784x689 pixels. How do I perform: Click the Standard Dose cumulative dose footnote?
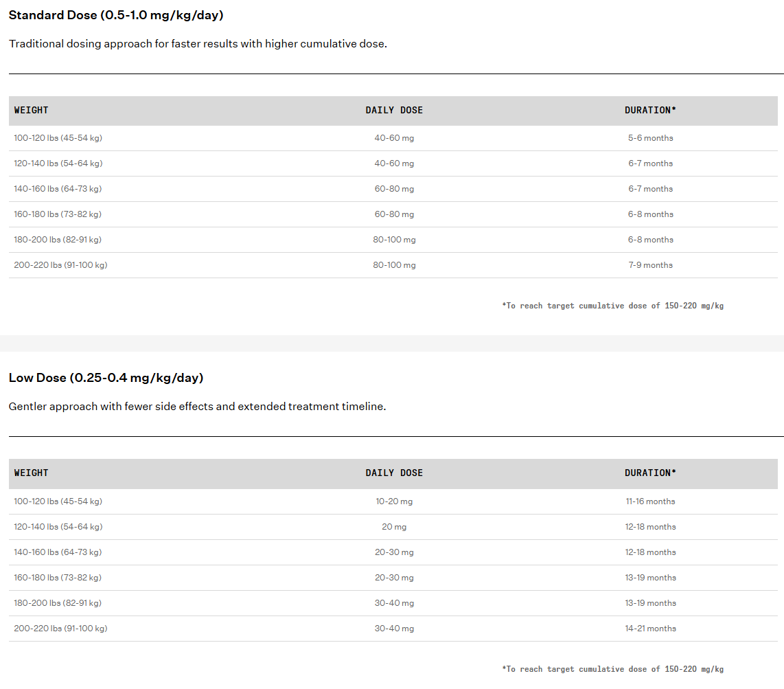point(612,306)
